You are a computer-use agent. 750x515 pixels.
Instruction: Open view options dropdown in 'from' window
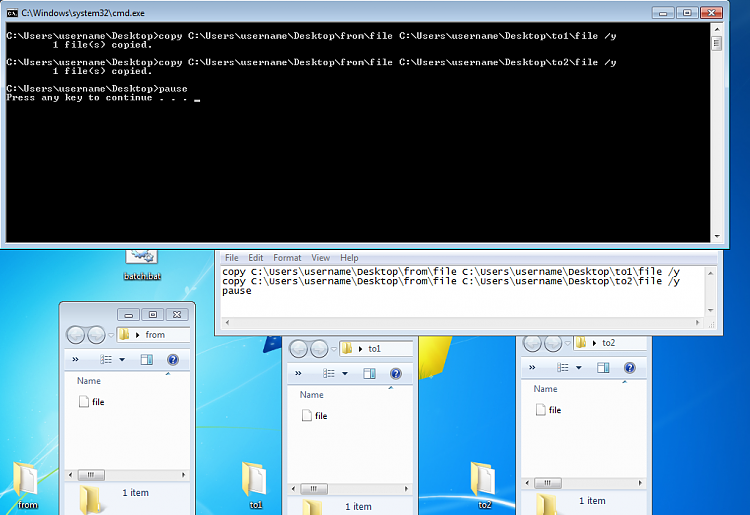tap(122, 360)
